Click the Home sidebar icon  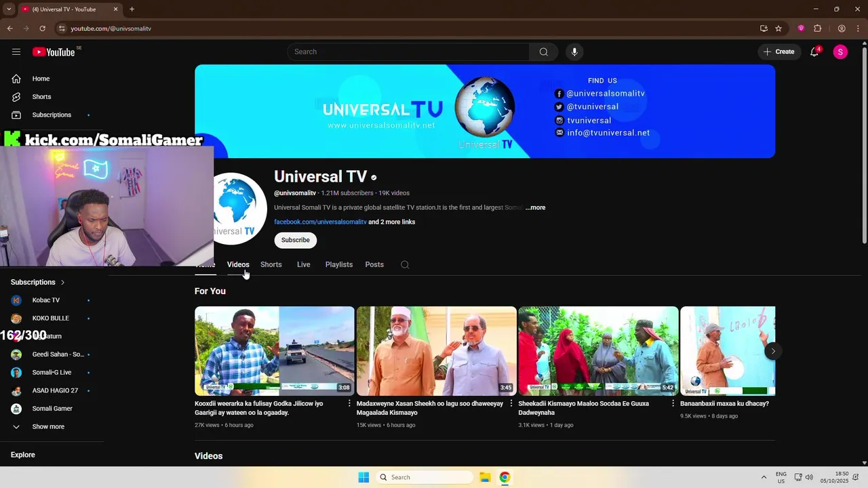[16, 79]
